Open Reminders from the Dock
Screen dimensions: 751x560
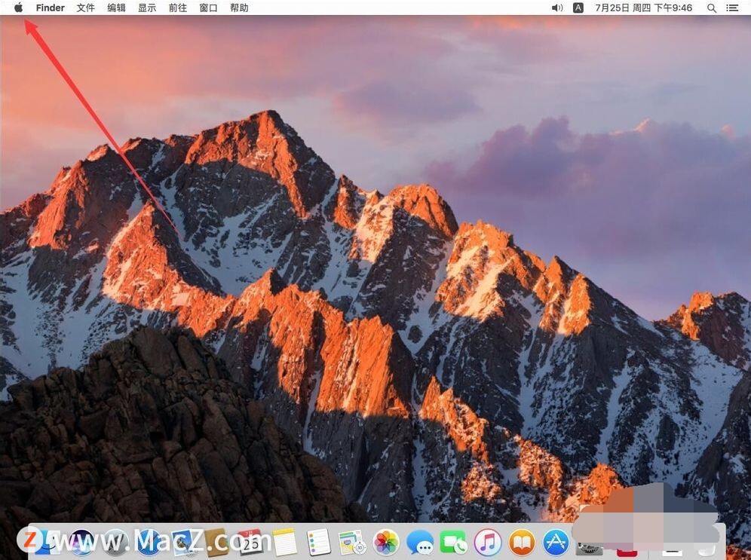[x=319, y=542]
